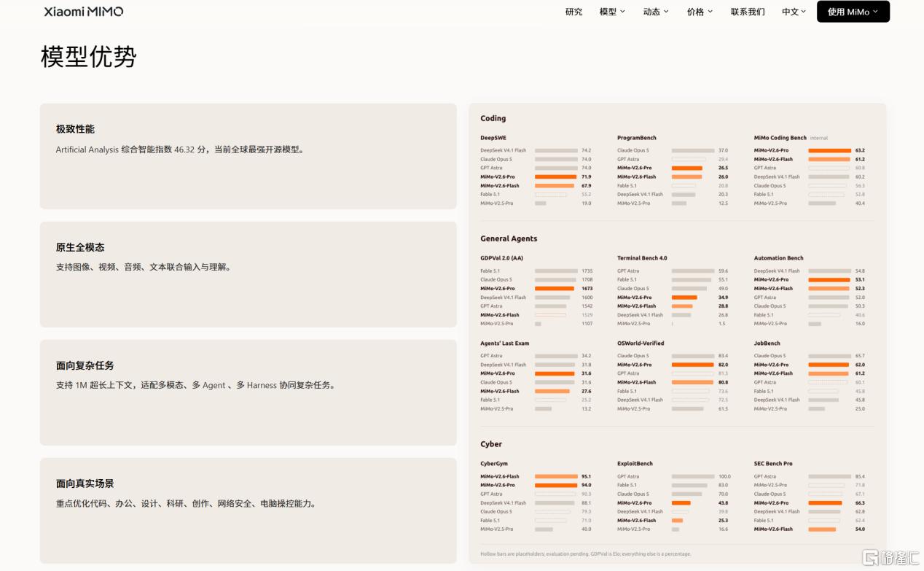Click the General Agents section heading
The height and width of the screenshot is (571, 924).
point(509,238)
